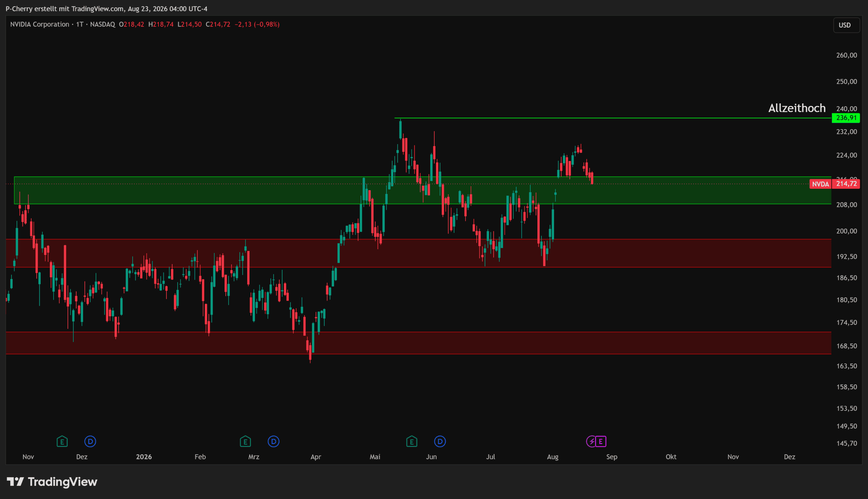Click the Sep label on time axis
868x499 pixels.
[x=612, y=457]
